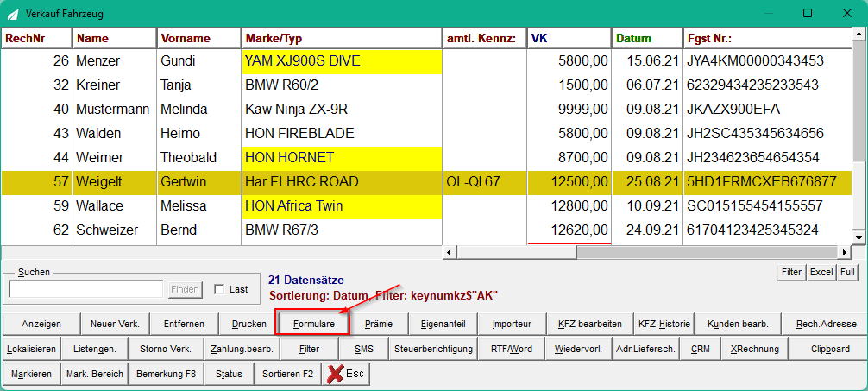Click Storno Verk. button
Screen dimensions: 868x391
[x=166, y=350]
